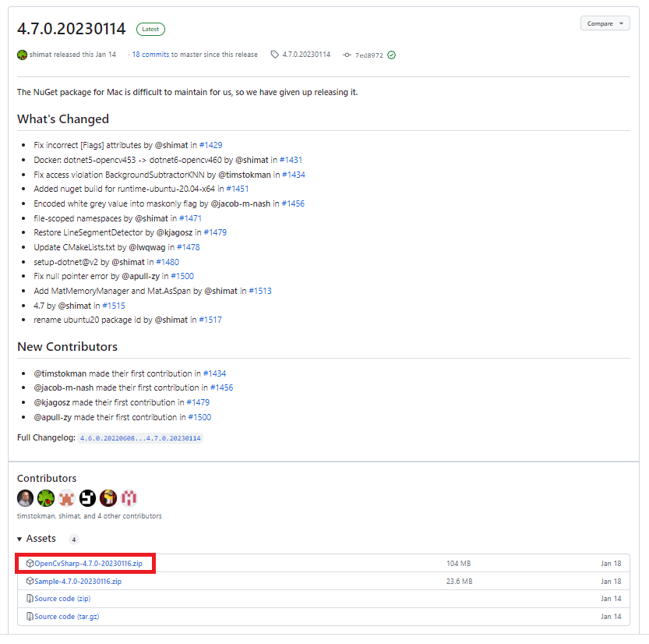Open the pink pixel contributor avatar
This screenshot has height=644, width=649.
(x=129, y=498)
